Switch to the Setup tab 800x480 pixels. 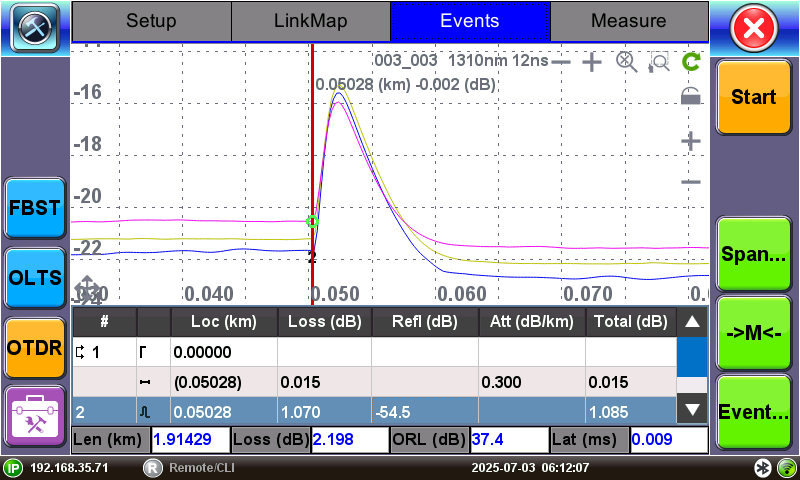[151, 20]
